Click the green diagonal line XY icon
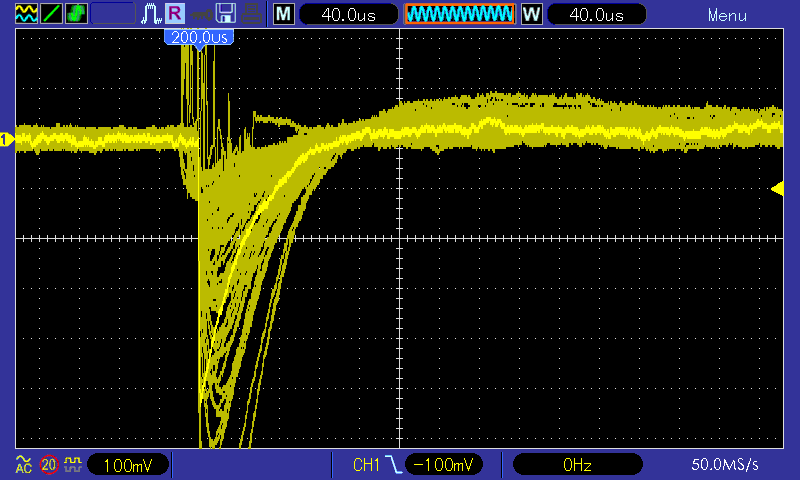The height and width of the screenshot is (480, 800). [51, 14]
